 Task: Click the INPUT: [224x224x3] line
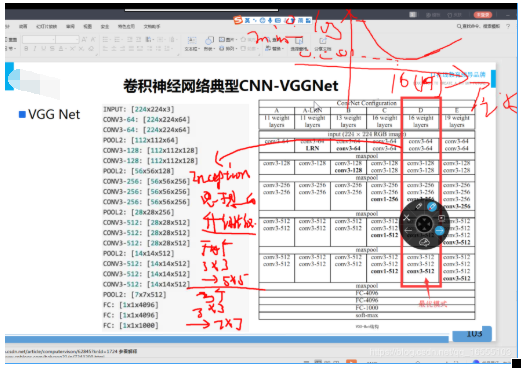pyautogui.click(x=139, y=109)
